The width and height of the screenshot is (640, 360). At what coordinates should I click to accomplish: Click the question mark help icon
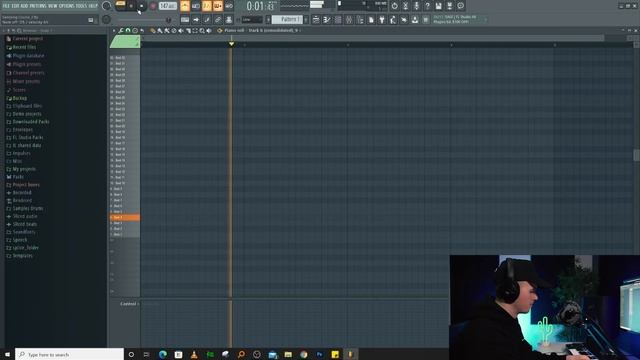(427, 6)
